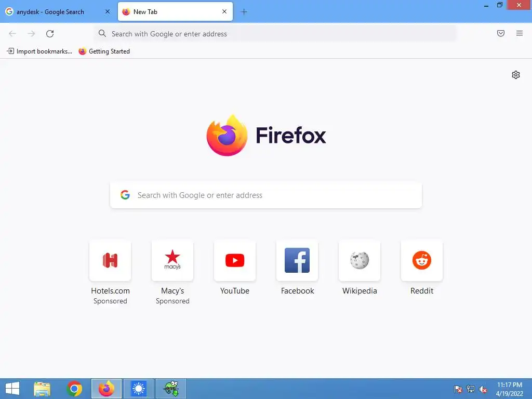Image resolution: width=532 pixels, height=399 pixels.
Task: Open the sun icon app in taskbar
Action: (138, 389)
